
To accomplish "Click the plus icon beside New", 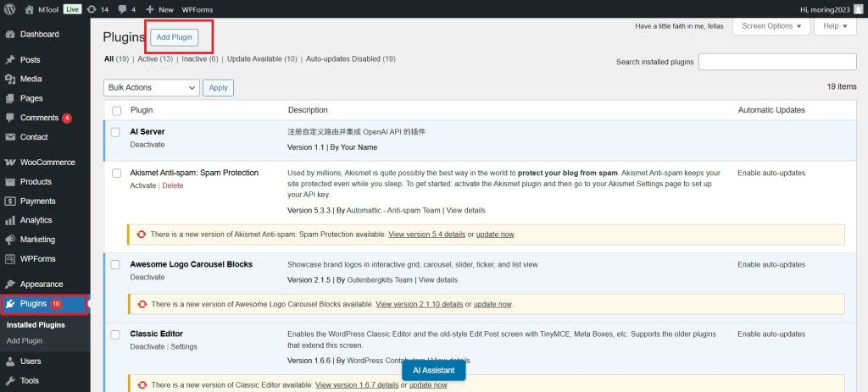I will point(150,9).
